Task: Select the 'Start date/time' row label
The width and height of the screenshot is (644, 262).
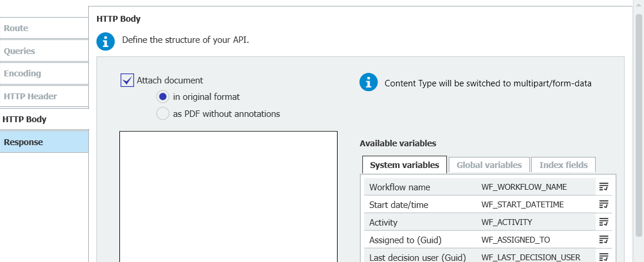Action: [x=398, y=204]
